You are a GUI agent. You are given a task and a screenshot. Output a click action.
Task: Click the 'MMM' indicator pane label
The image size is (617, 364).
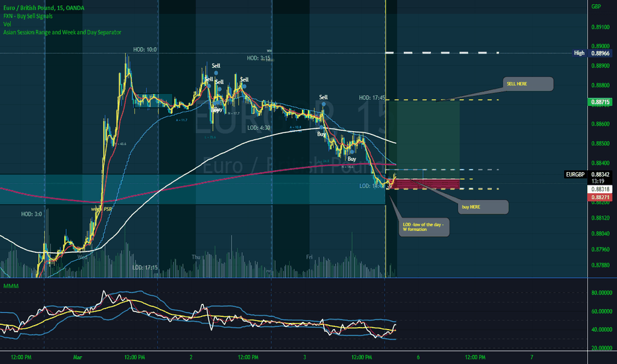tap(11, 286)
